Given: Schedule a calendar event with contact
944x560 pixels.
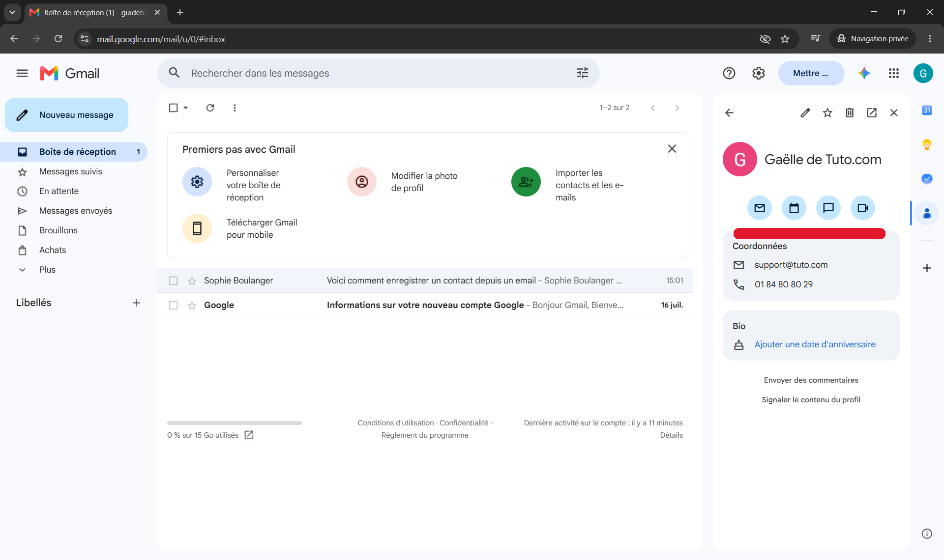Looking at the screenshot, I should pyautogui.click(x=794, y=208).
